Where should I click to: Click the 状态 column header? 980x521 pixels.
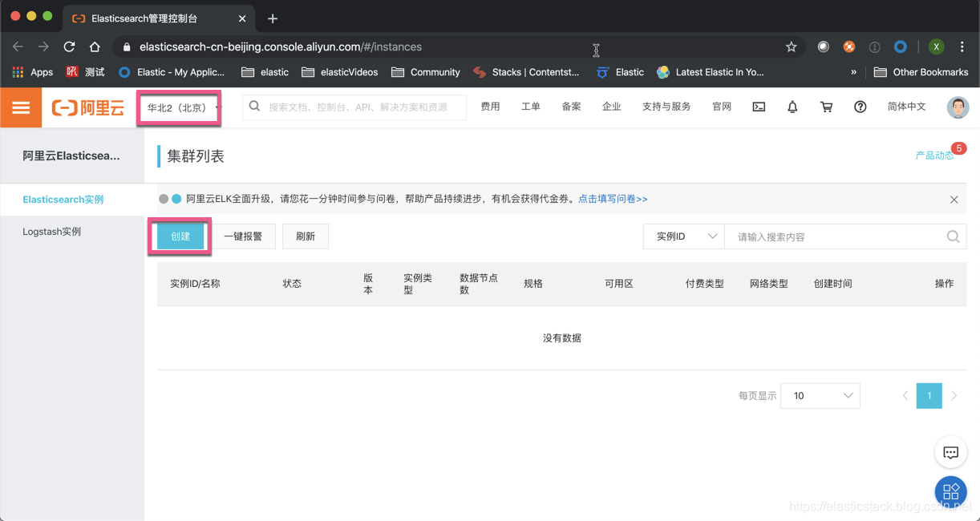coord(292,284)
